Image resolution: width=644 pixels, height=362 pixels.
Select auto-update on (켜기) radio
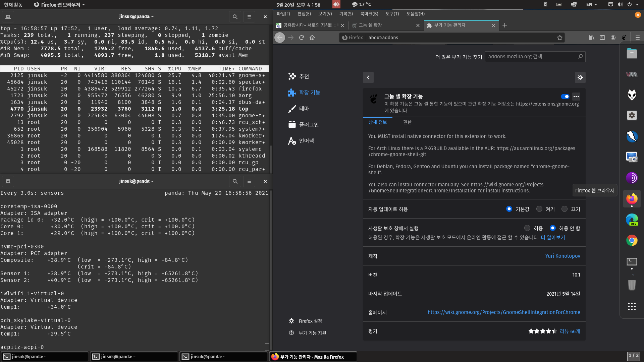(539, 209)
